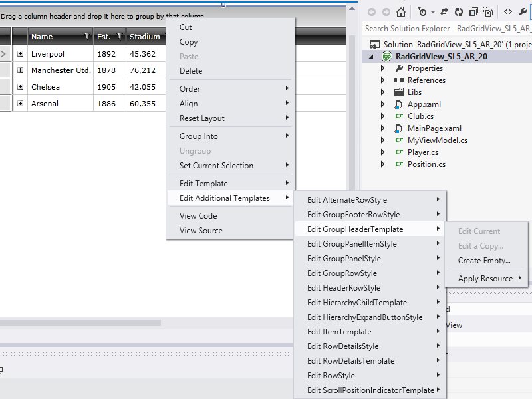The width and height of the screenshot is (532, 399).
Task: Expand the App.xaml node
Action: (383, 104)
